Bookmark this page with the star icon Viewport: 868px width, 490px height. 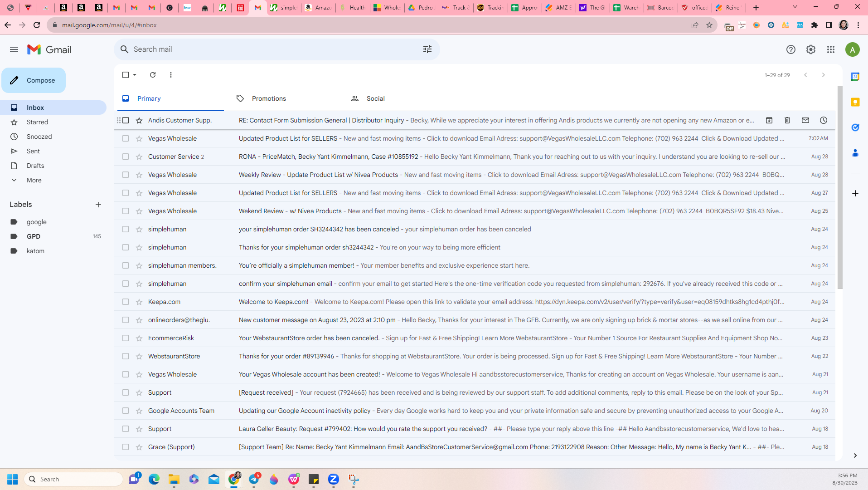point(709,25)
